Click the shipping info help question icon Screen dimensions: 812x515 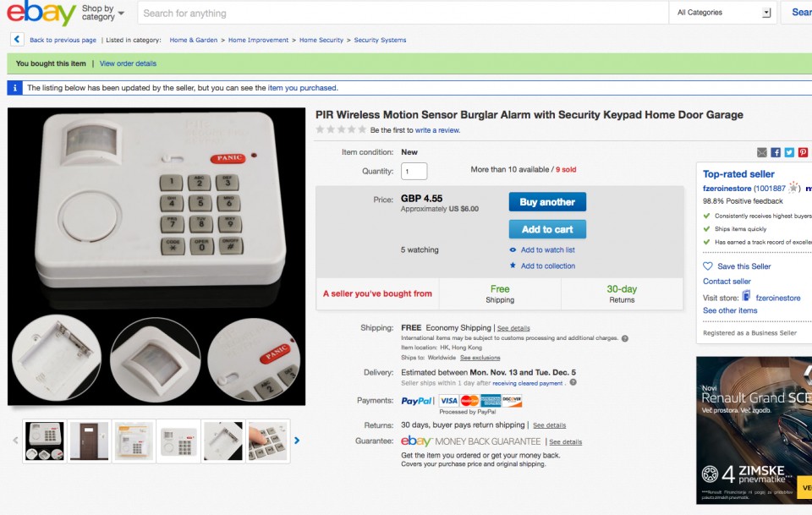point(624,338)
